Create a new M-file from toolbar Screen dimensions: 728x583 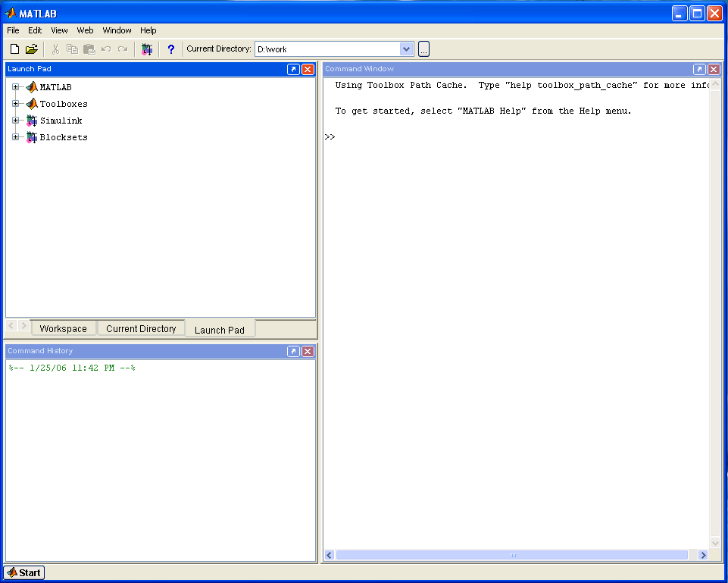[x=15, y=49]
